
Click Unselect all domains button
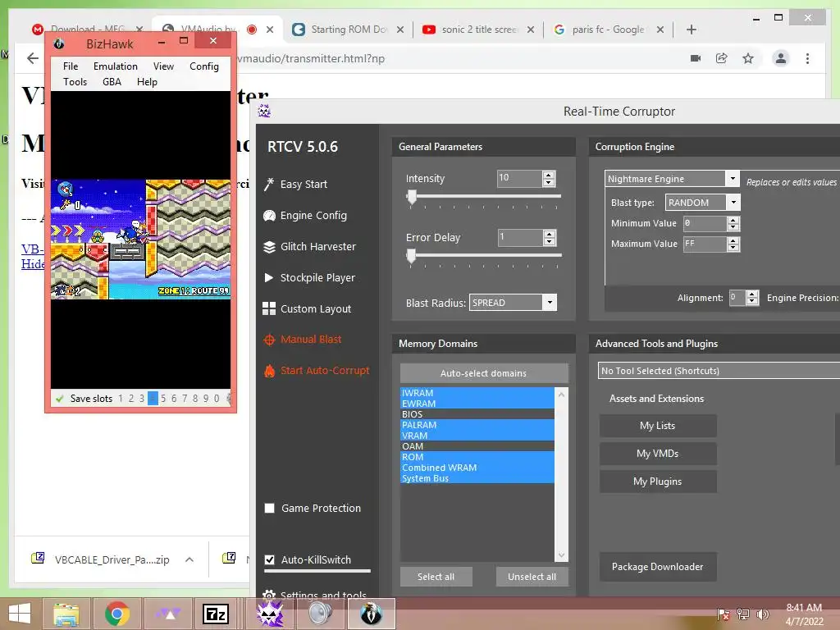tap(532, 577)
